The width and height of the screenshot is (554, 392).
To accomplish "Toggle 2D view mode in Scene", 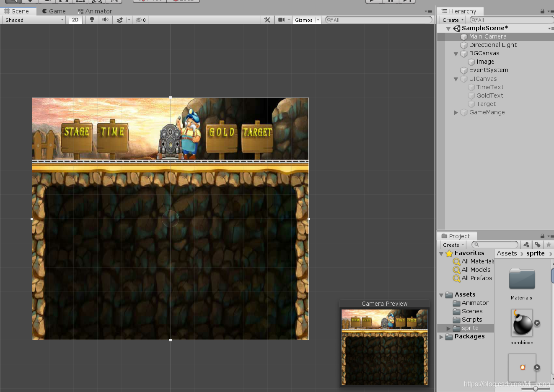I will tap(75, 20).
